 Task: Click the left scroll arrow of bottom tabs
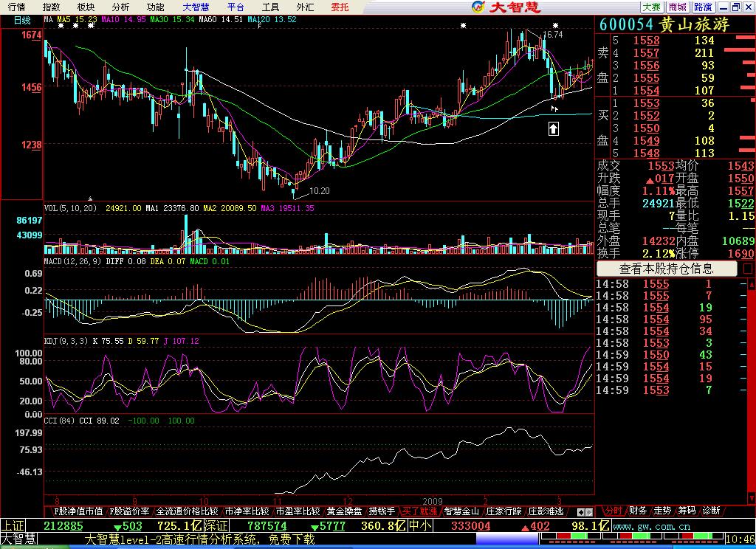coord(582,512)
